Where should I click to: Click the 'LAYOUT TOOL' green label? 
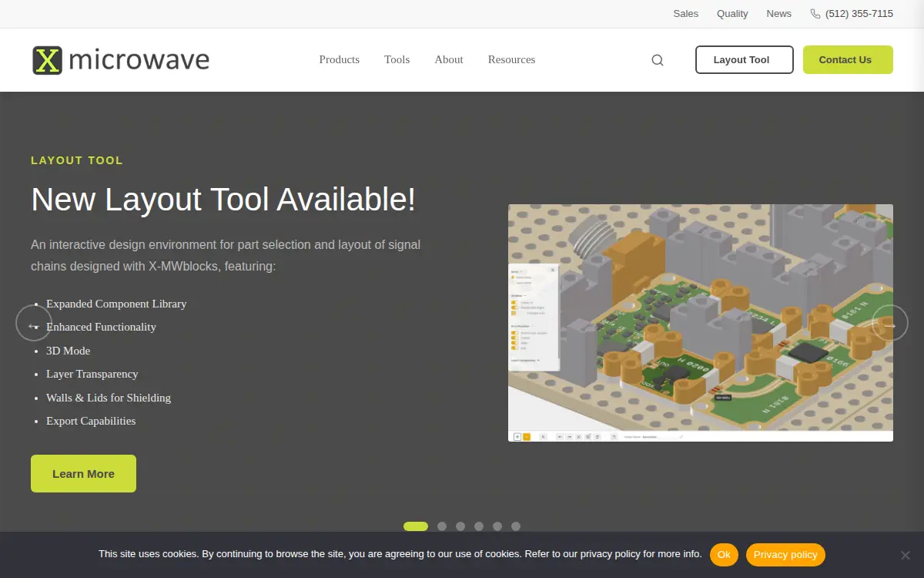tap(77, 160)
